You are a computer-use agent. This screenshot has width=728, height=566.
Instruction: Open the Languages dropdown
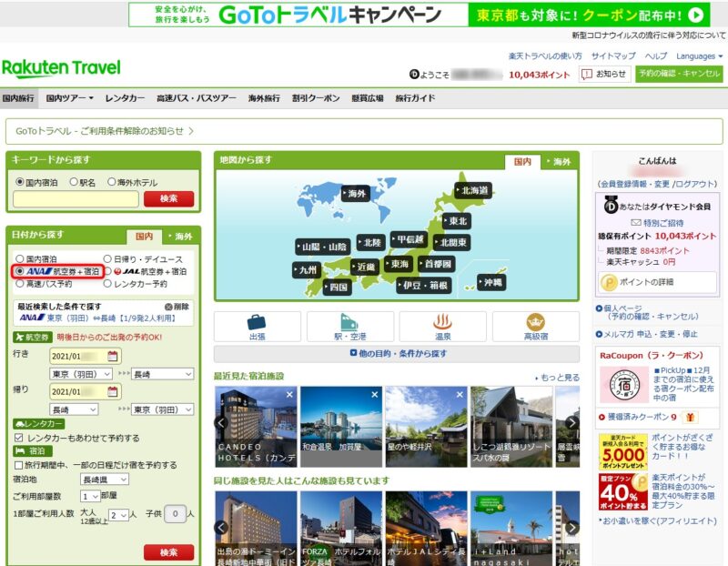[x=700, y=56]
